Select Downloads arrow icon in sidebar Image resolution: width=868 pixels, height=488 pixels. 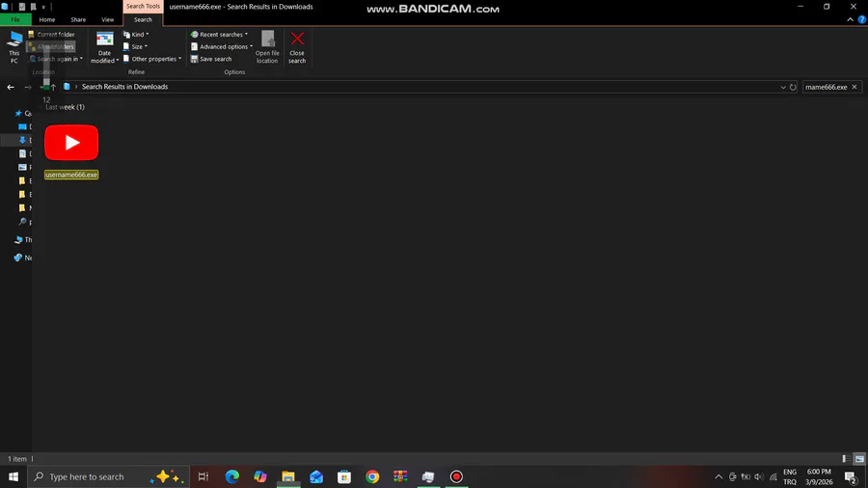(22, 140)
